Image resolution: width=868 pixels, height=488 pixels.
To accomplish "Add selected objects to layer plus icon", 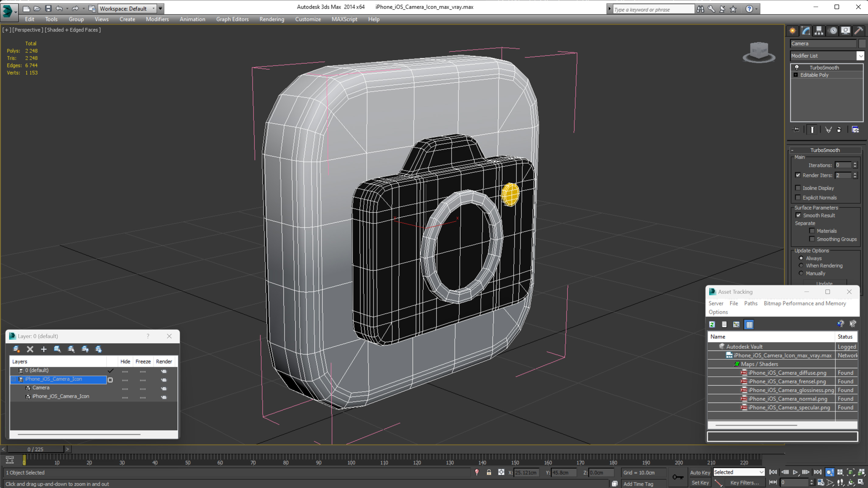I will tap(44, 349).
